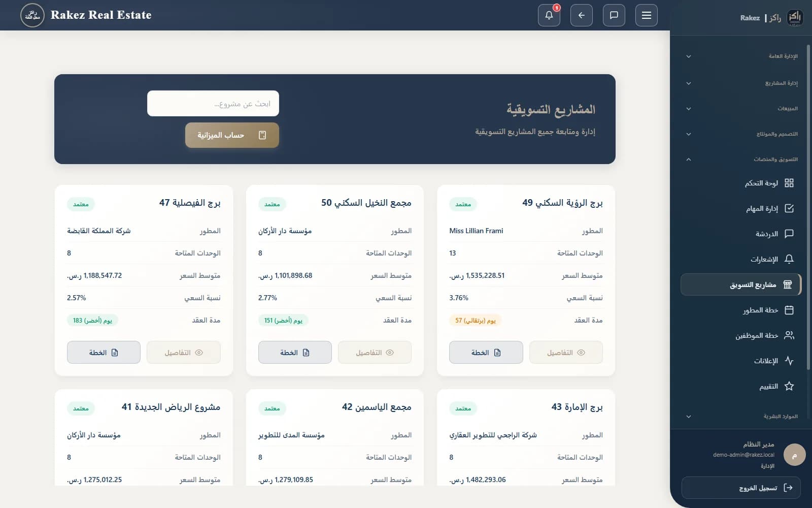Open التقييم in the sidebar
The image size is (812, 508).
741,386
